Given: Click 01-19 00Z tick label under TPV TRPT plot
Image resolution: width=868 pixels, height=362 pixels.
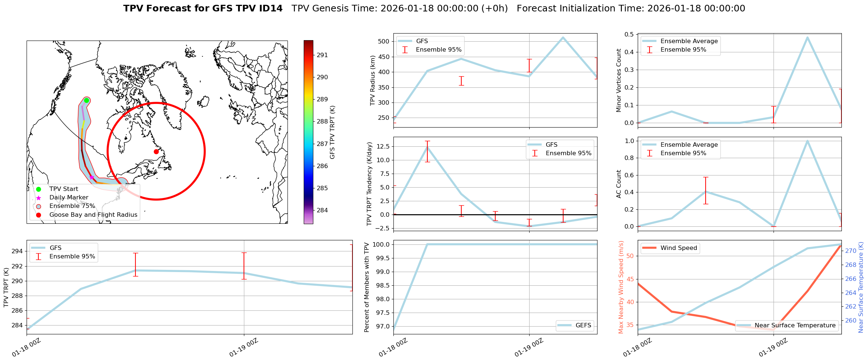Looking at the screenshot, I should [x=244, y=348].
